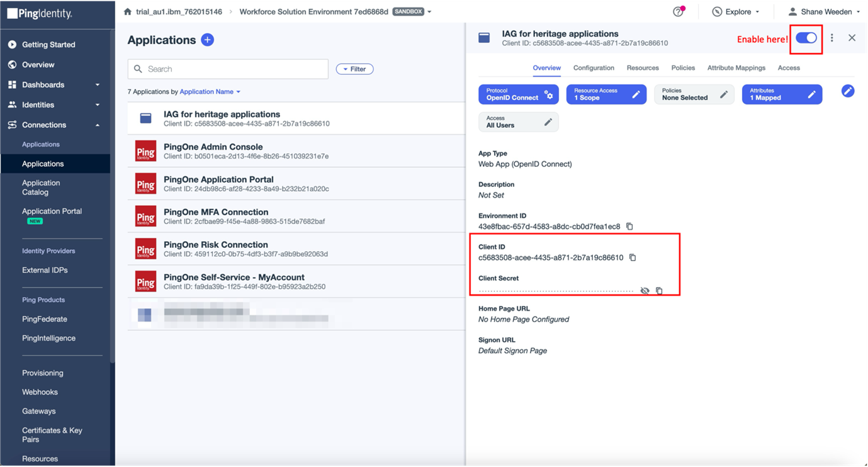Click the Identities people icon

click(12, 105)
